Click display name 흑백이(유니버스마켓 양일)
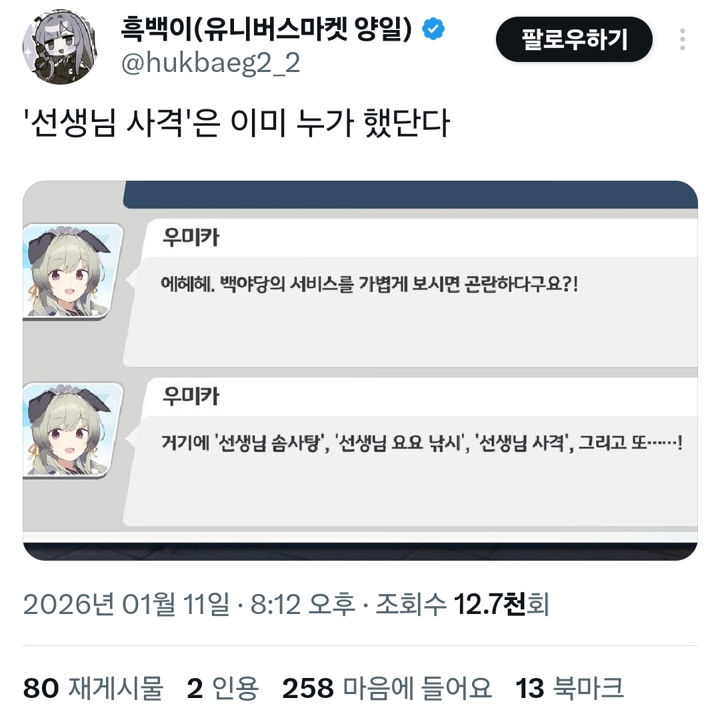This screenshot has height=728, width=720. tap(267, 29)
